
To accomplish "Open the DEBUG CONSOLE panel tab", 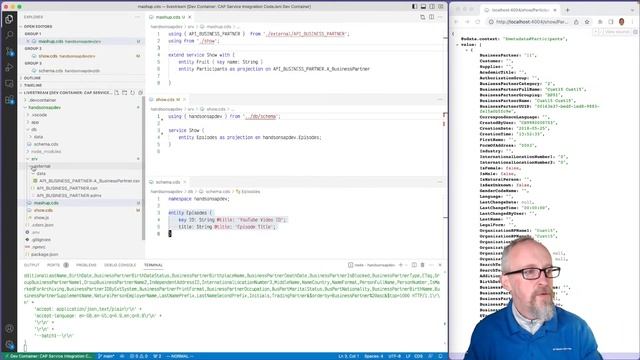I will [120, 265].
